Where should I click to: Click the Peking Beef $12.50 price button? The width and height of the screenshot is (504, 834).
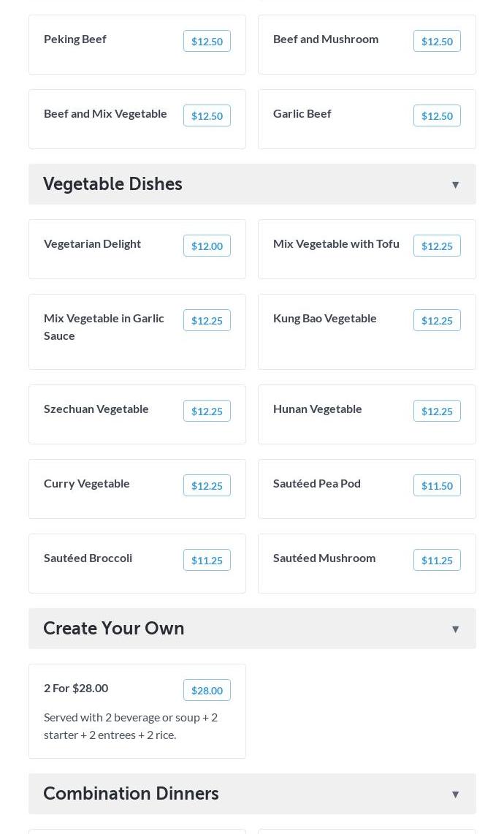[207, 41]
